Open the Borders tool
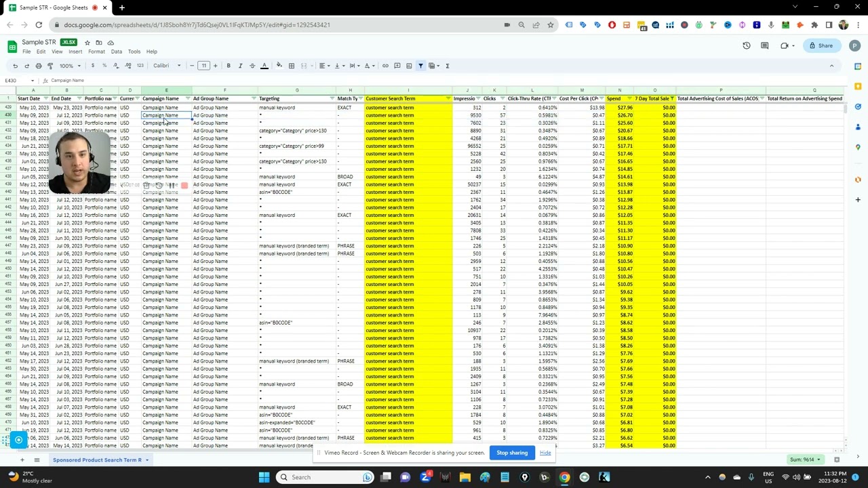The height and width of the screenshot is (488, 868). (292, 66)
